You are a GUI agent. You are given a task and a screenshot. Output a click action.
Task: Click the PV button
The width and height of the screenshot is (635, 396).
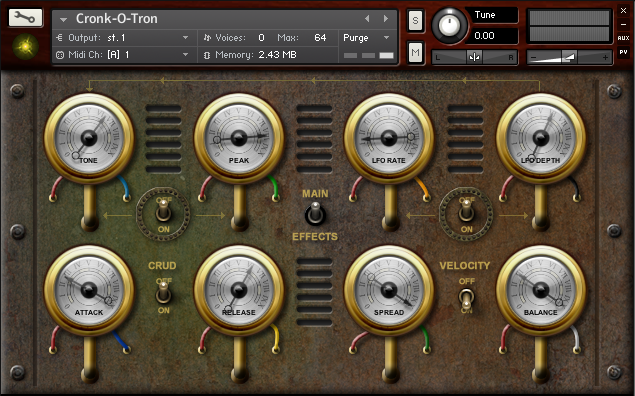coord(623,52)
